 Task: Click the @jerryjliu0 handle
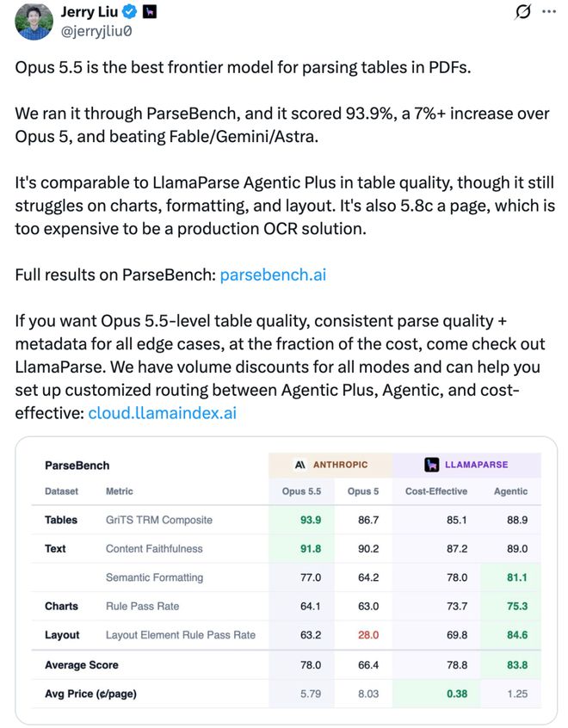coord(96,32)
